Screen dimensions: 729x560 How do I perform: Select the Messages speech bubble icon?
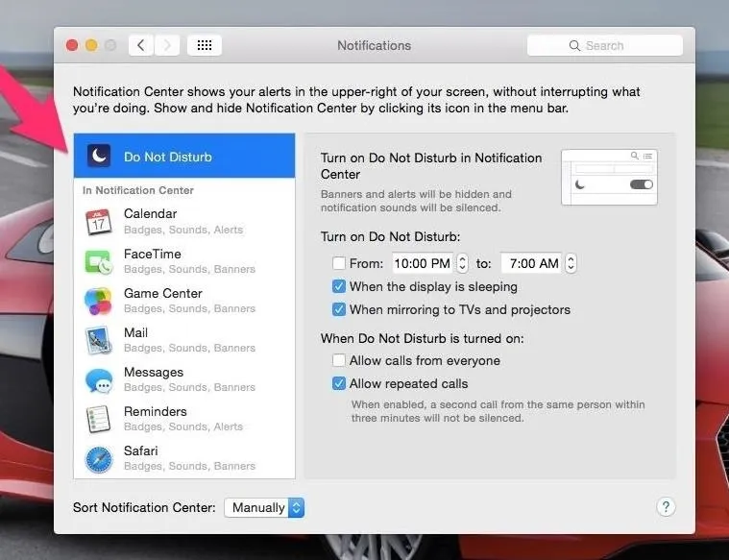[x=99, y=380]
